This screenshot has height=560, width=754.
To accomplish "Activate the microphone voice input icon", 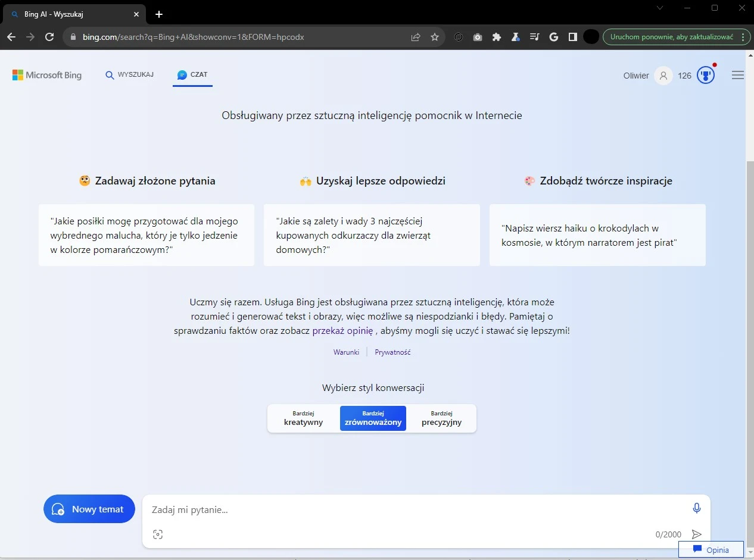I will coord(697,508).
